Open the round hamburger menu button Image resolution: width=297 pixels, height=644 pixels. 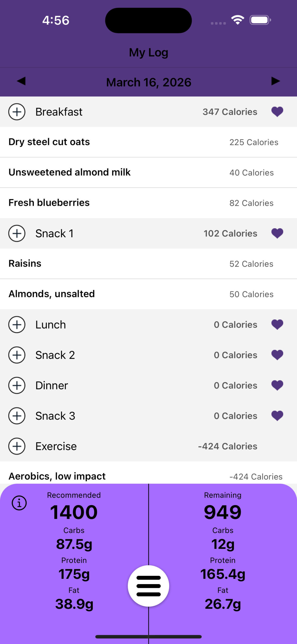click(148, 586)
